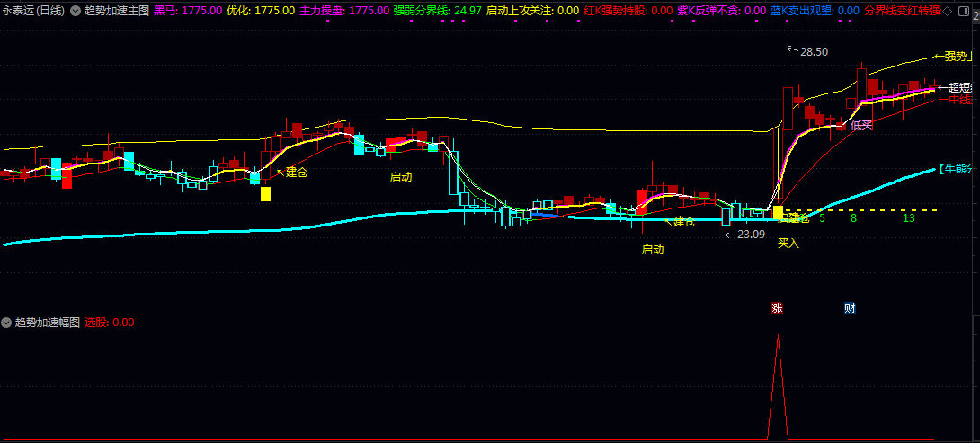The height and width of the screenshot is (443, 980).
Task: Click the 启动 label below 23.09 level
Action: (653, 249)
